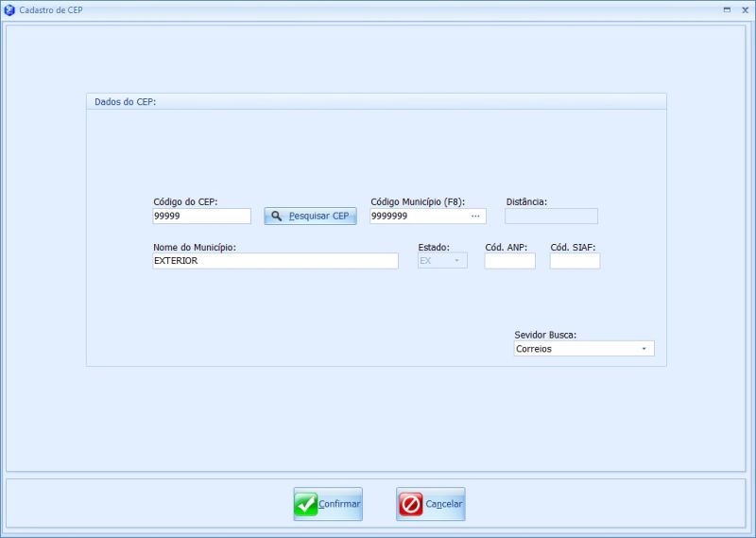This screenshot has height=538, width=756.
Task: Click the red prohibited icon on Cancelar
Action: pos(411,505)
